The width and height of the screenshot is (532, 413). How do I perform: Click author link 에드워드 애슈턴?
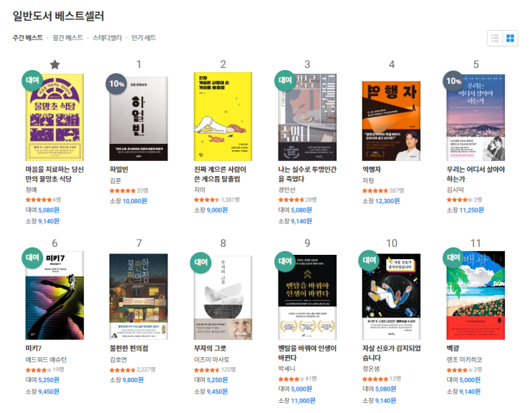46,360
